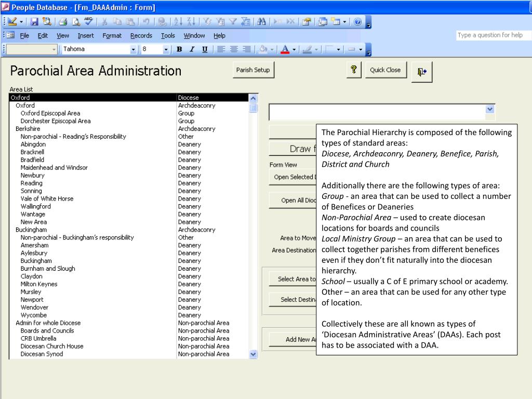Click the Font Color red A swatch

pos(285,49)
